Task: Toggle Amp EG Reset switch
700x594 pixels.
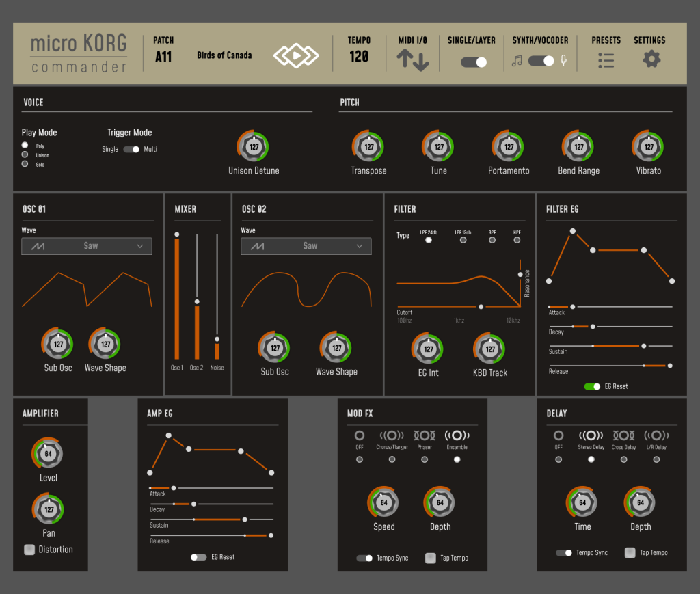Action: 199,557
